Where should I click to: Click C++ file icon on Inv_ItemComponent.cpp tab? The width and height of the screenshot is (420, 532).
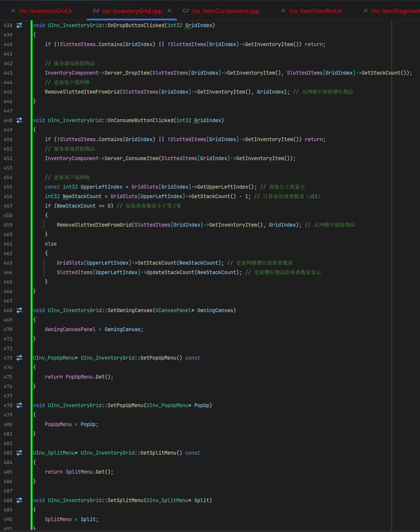coord(186,11)
